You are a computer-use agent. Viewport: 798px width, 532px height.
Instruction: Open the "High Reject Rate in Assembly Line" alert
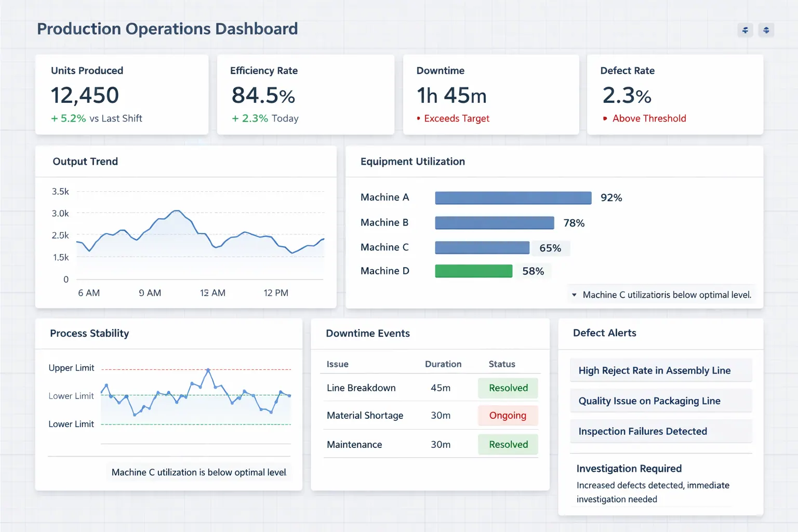point(660,370)
